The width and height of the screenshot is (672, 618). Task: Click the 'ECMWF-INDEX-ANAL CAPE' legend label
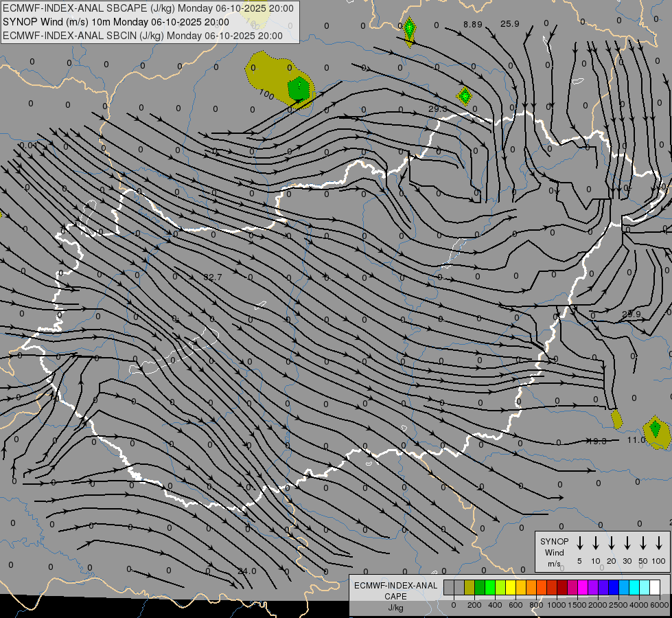[395, 591]
